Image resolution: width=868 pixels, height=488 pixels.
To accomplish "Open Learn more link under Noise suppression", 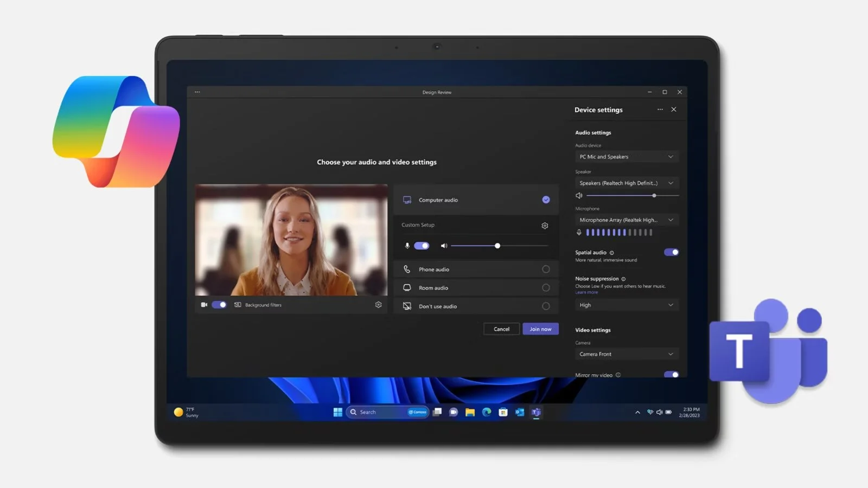I will pos(586,292).
